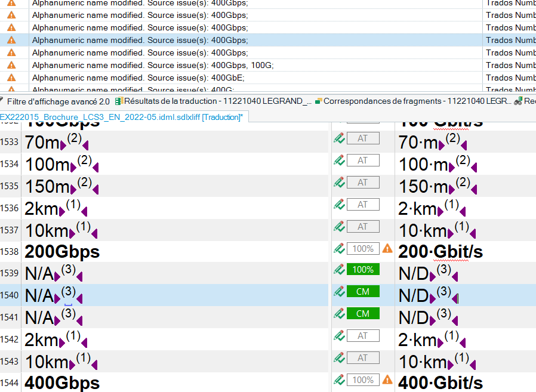Click the AT match box of segment 1542
Screen dimensions: 536x392
pos(363,335)
